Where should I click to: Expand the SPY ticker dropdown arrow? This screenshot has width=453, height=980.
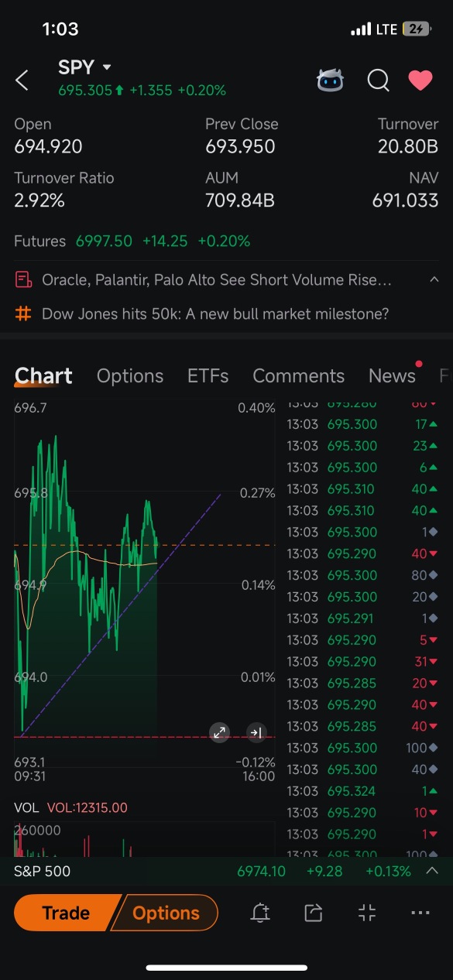tap(107, 67)
